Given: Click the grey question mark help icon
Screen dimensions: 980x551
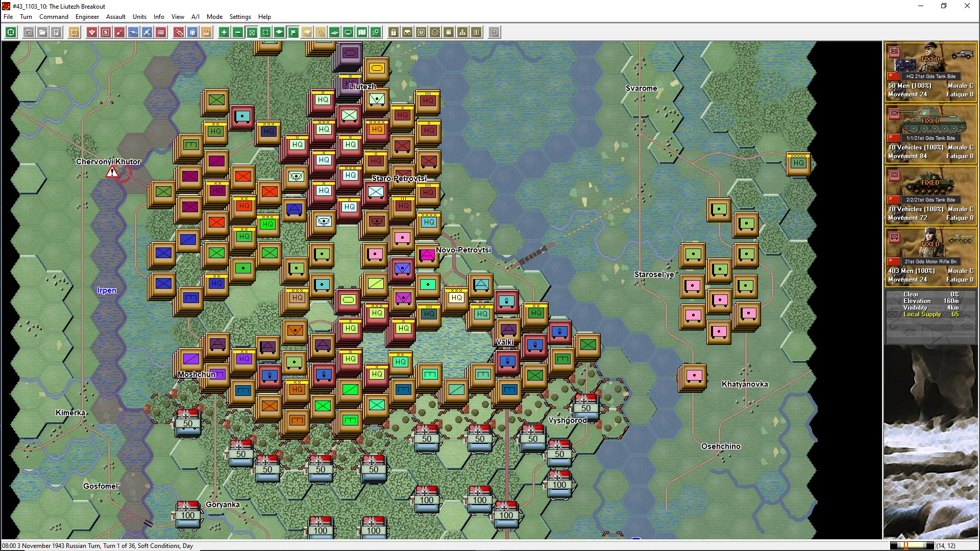Looking at the screenshot, I should pos(494,33).
